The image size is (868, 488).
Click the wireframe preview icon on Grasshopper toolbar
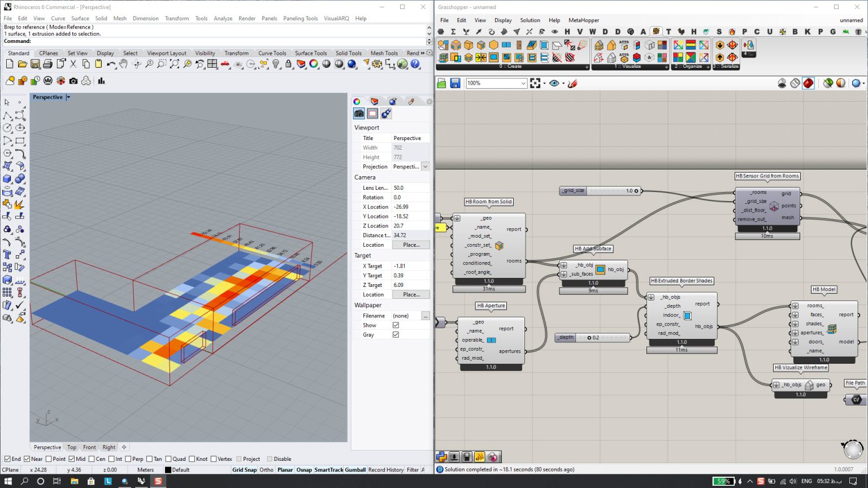(795, 83)
